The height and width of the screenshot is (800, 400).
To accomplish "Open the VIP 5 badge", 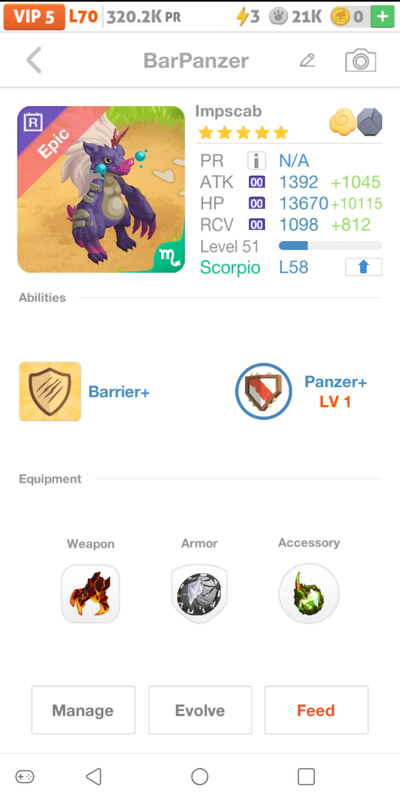I will pos(34,17).
